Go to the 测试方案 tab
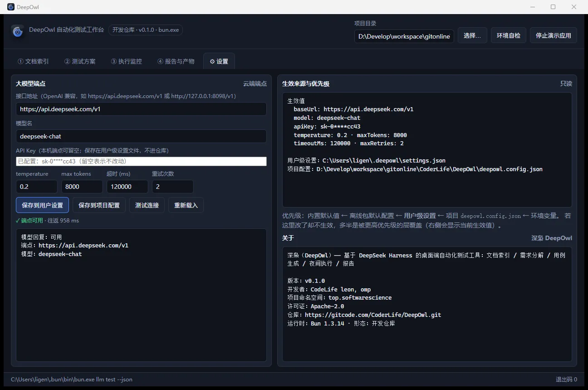The image size is (588, 390). [80, 61]
